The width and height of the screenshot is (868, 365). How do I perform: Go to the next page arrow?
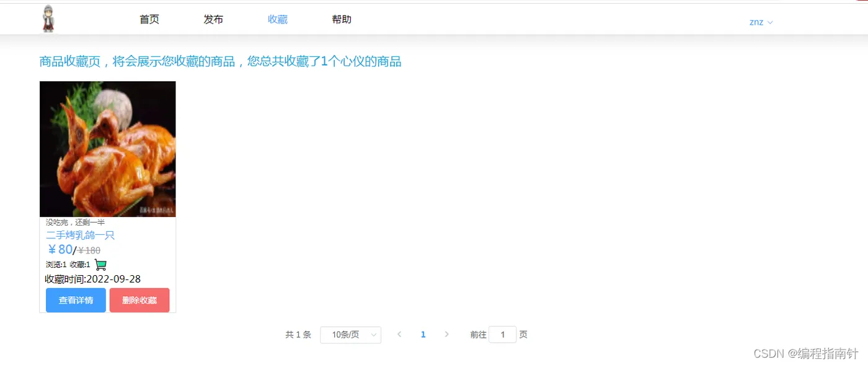coord(447,335)
